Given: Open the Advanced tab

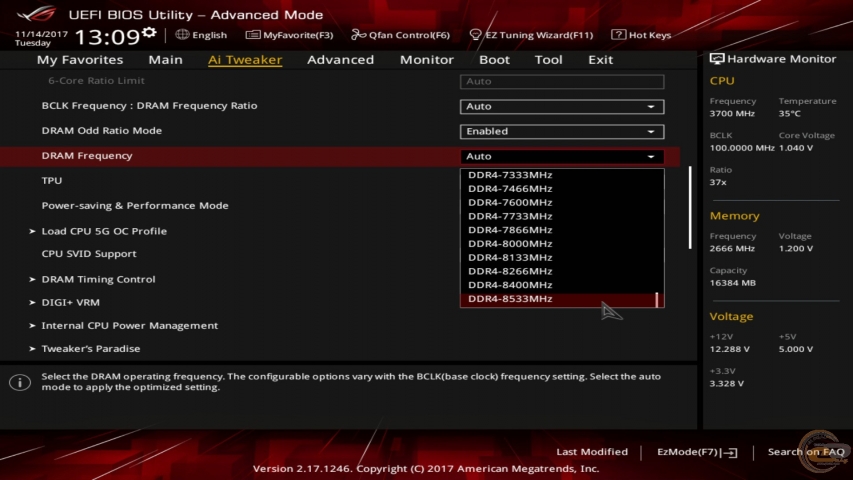Looking at the screenshot, I should click(341, 59).
